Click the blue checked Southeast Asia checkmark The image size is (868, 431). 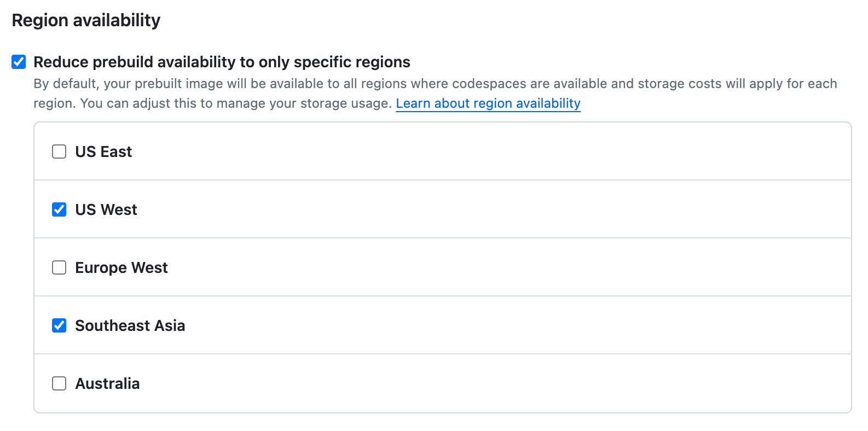(x=59, y=325)
